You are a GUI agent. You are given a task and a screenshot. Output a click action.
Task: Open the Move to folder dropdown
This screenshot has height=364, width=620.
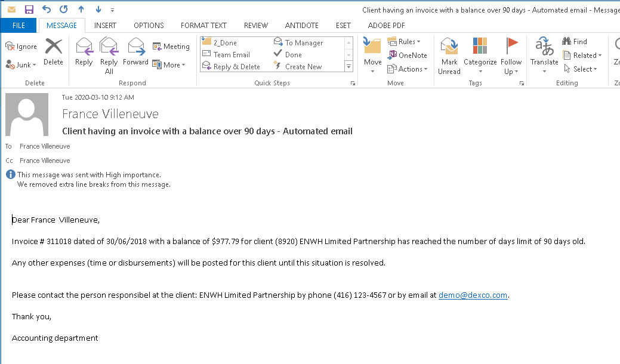click(x=372, y=55)
